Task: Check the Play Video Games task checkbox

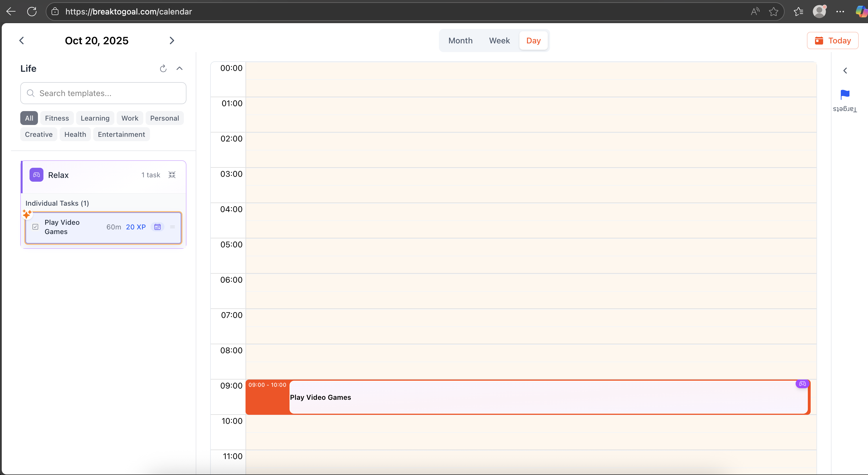Action: click(x=35, y=227)
